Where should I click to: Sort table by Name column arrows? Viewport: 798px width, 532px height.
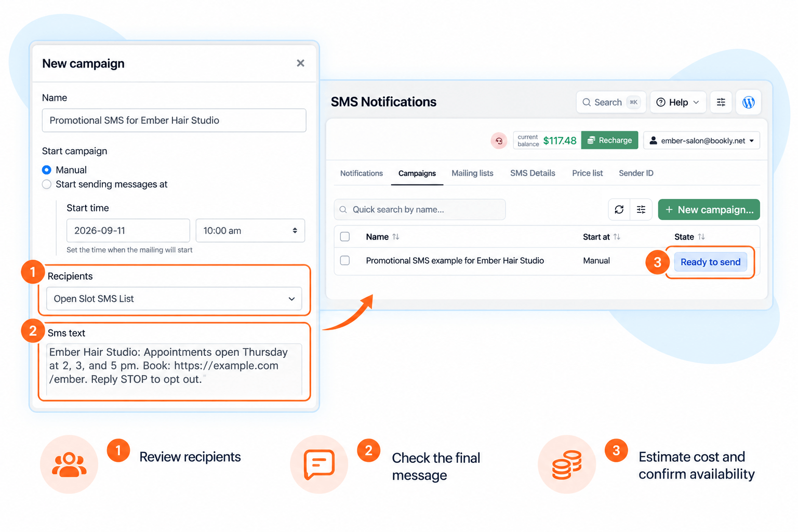point(396,237)
